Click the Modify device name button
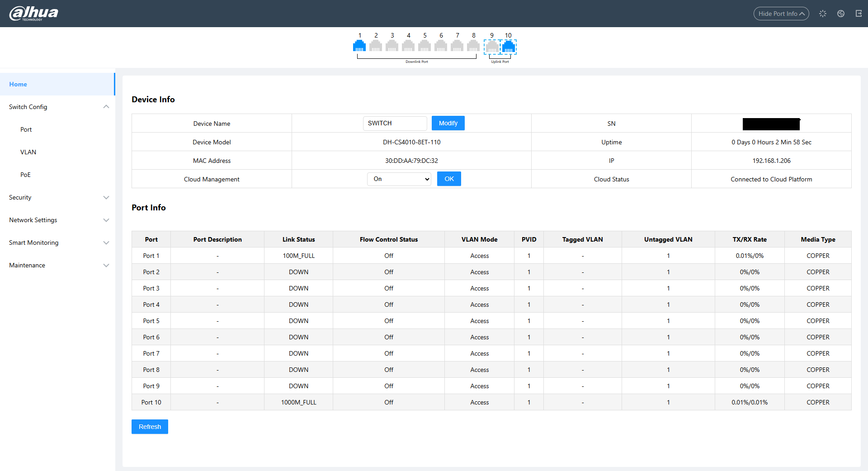 click(448, 123)
